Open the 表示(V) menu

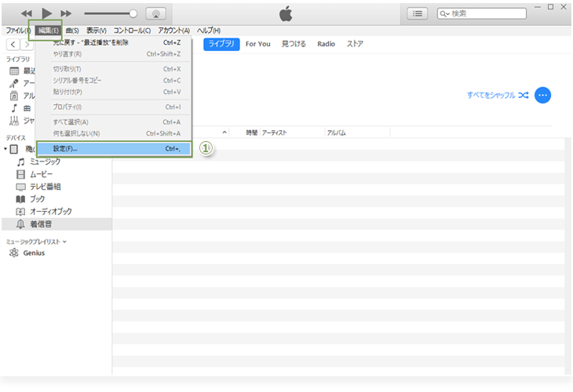(97, 31)
